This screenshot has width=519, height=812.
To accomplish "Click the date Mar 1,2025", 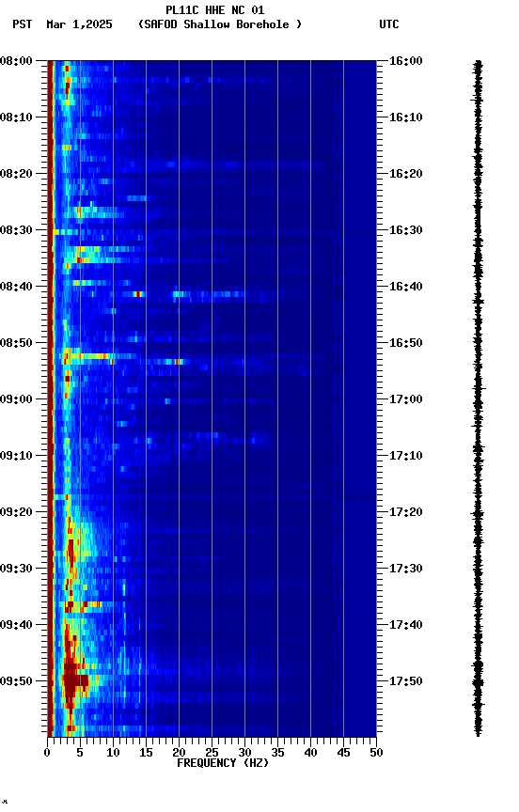I will pos(79,24).
